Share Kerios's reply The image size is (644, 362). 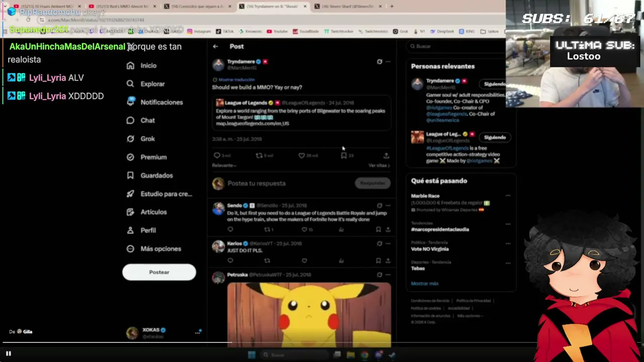tap(388, 261)
